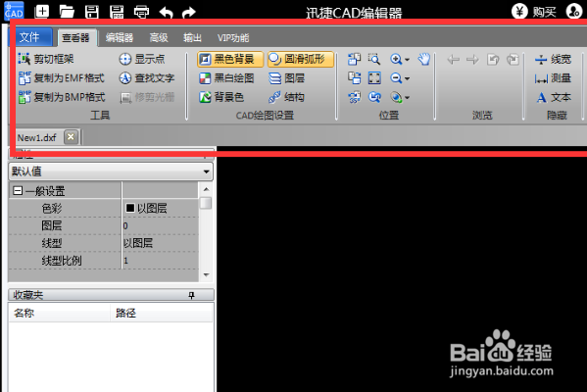587x392 pixels.
Task: Switch to the 高级 tab
Action: point(159,38)
